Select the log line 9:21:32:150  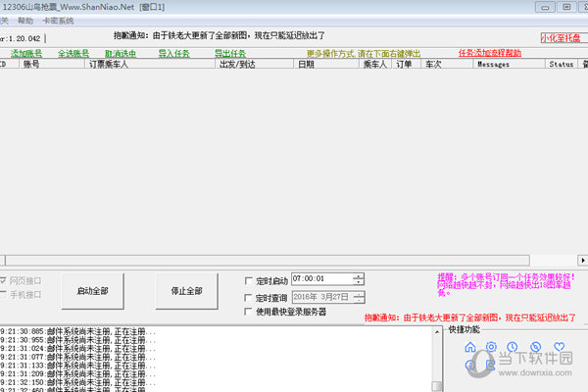coord(77,382)
